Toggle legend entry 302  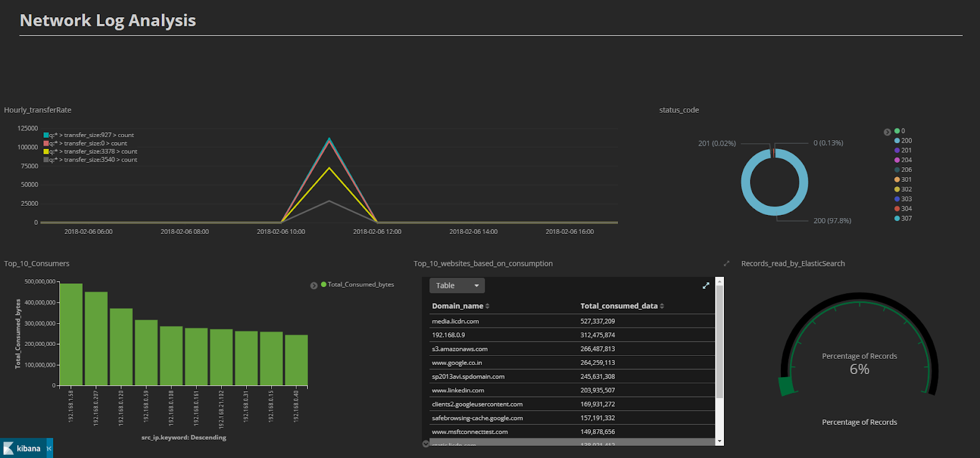click(903, 190)
